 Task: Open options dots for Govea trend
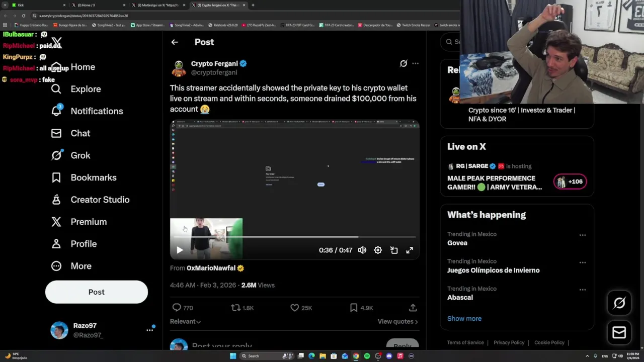click(x=583, y=235)
